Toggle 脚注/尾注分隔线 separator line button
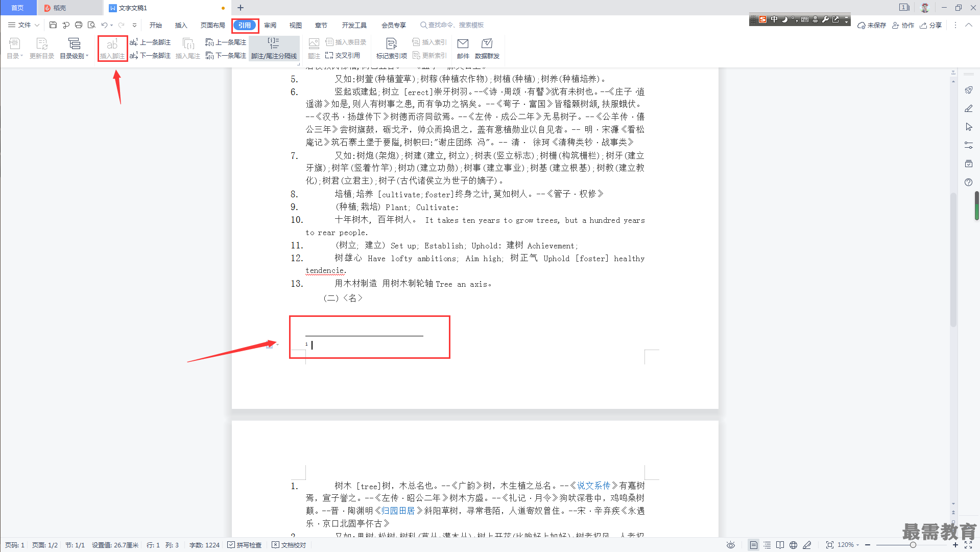The image size is (980, 552). 274,49
